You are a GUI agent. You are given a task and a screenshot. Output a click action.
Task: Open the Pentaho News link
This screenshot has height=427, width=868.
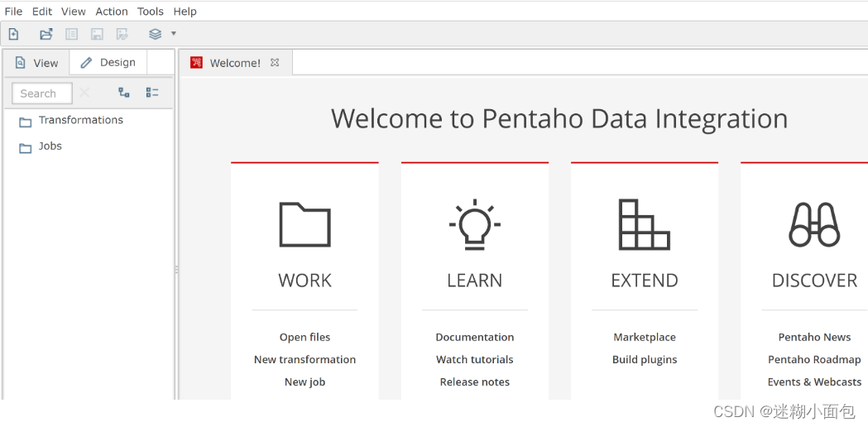(x=814, y=338)
